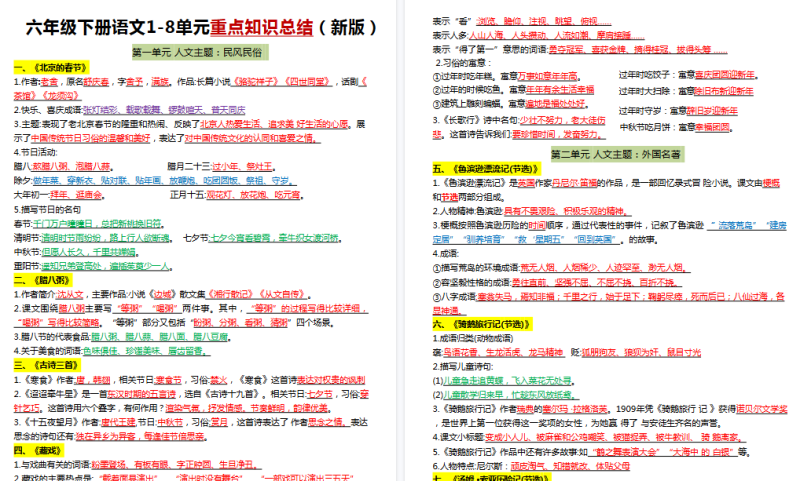The image size is (800, 481).
Task: Click the line '5.描写节日的名句'
Action: coord(47,209)
